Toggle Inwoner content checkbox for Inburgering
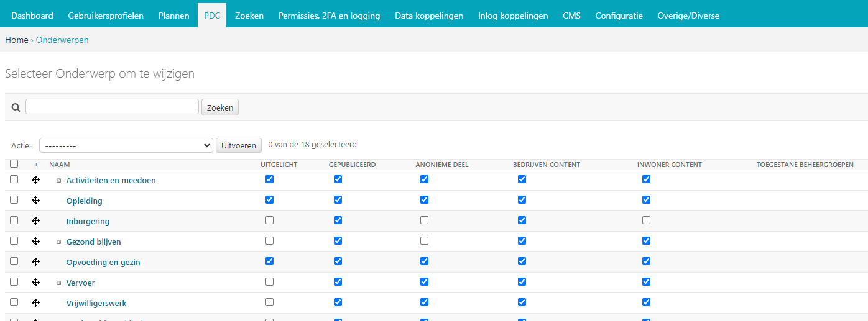The height and width of the screenshot is (321, 868). click(x=647, y=220)
